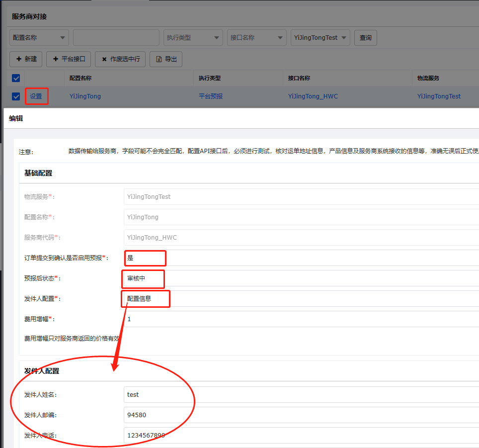The height and width of the screenshot is (448, 479).
Task: Click the 发件人姓名 field containing test
Action: 301,394
